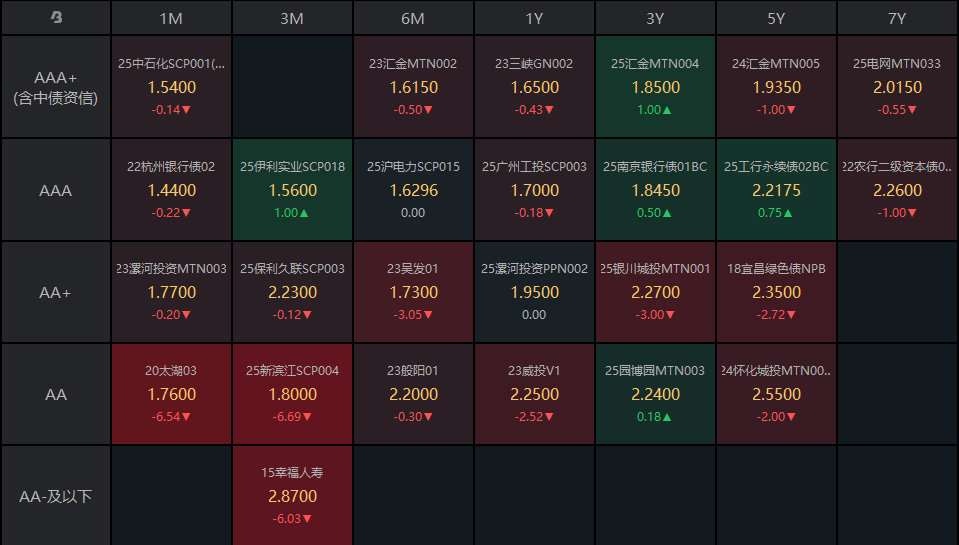Viewport: 959px width, 545px height.
Task: Click the 25伊利实业SCP018 bond cell
Action: [x=292, y=189]
